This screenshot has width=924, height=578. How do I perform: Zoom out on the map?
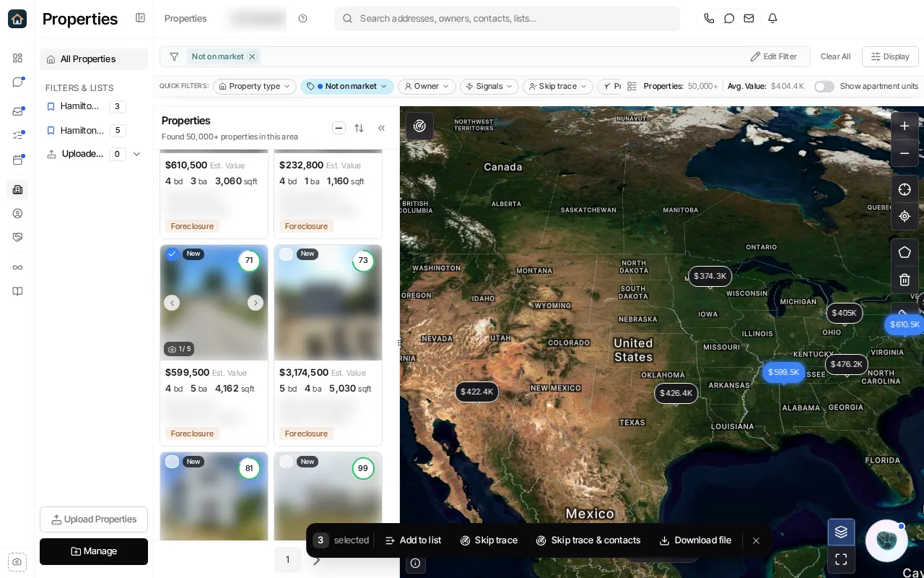click(x=905, y=153)
